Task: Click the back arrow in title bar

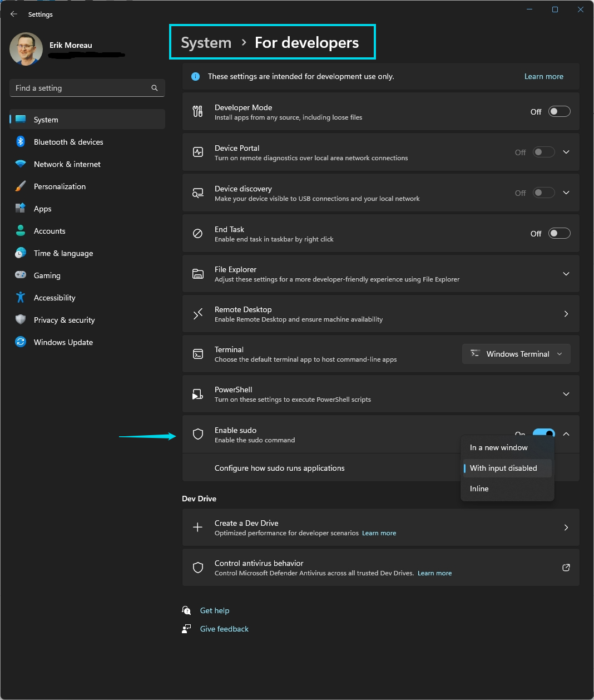Action: [14, 14]
